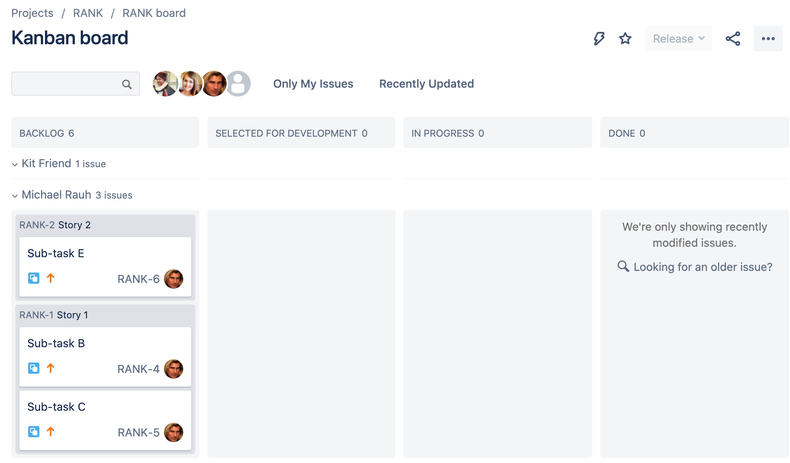Click the lightning bolt automation icon
Viewport: 790px width, 463px height.
(x=599, y=38)
